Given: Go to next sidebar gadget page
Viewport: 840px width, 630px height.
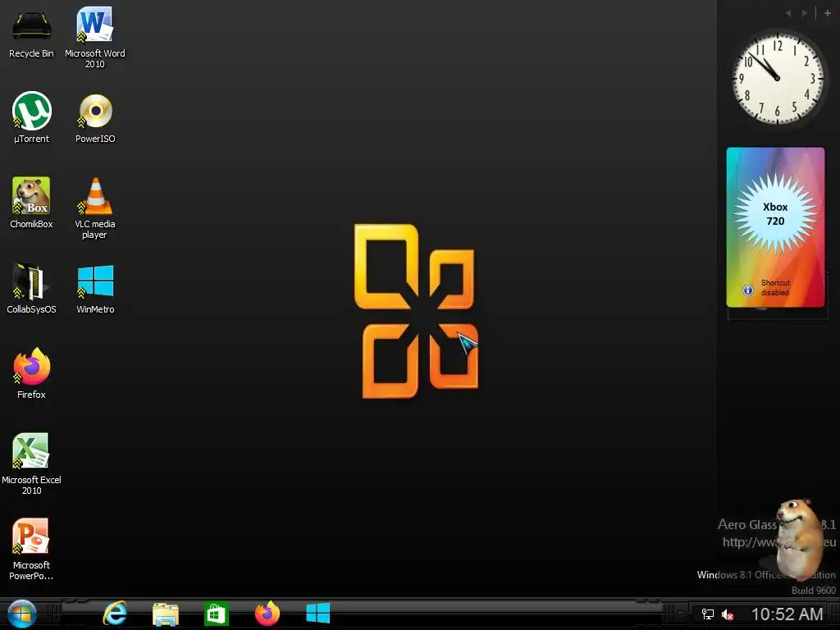Looking at the screenshot, I should click(x=804, y=13).
